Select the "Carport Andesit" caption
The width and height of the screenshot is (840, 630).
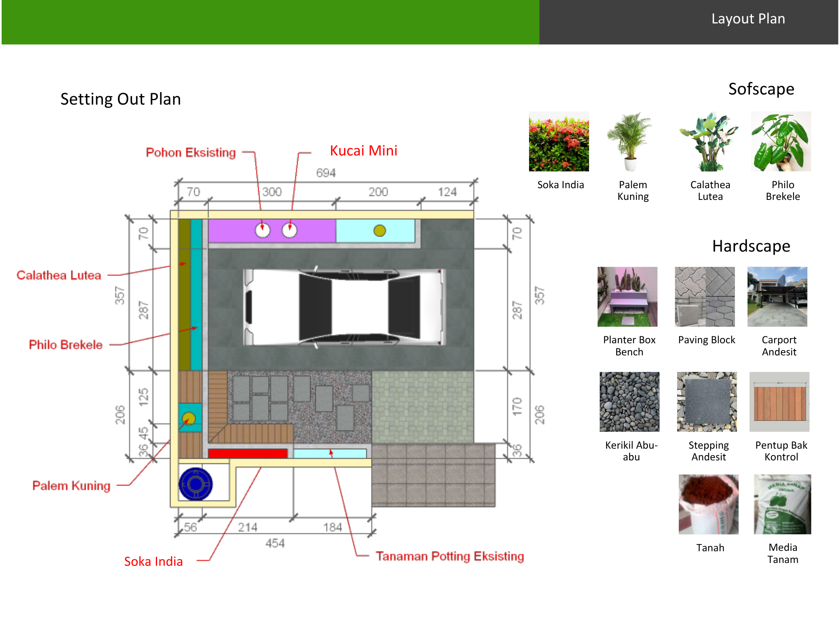779,346
